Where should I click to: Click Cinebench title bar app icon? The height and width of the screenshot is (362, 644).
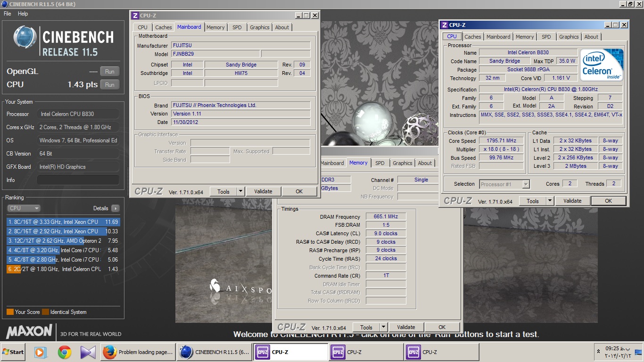click(x=4, y=4)
